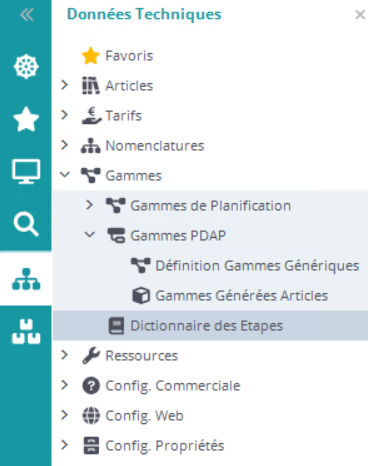Expand the Nomenclatures tree node

click(65, 145)
